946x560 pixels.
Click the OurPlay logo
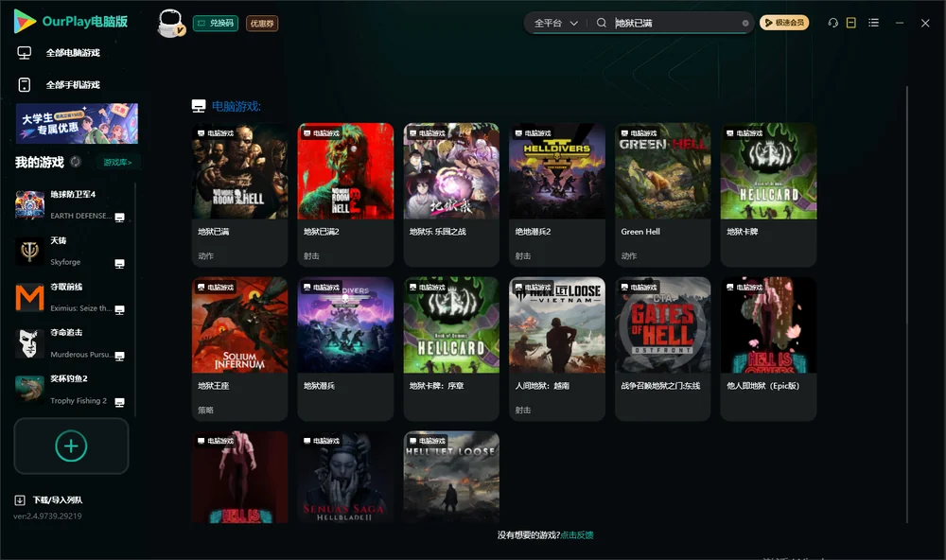pyautogui.click(x=71, y=22)
